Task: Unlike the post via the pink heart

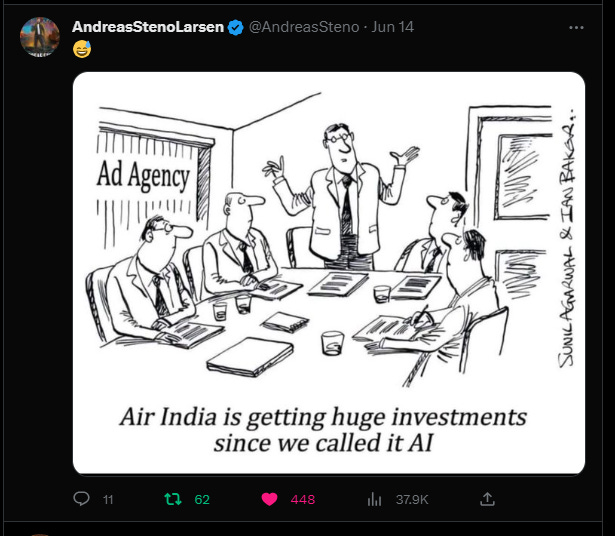Action: click(x=269, y=499)
